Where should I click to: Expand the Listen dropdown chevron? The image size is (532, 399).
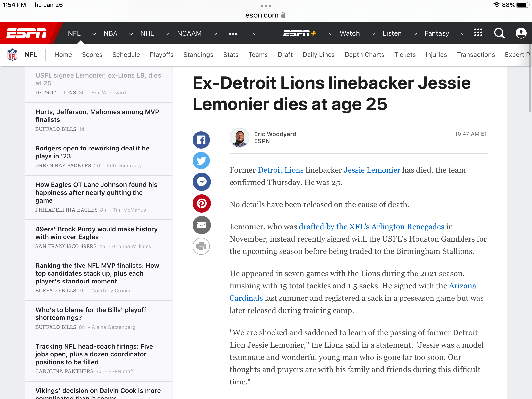415,34
